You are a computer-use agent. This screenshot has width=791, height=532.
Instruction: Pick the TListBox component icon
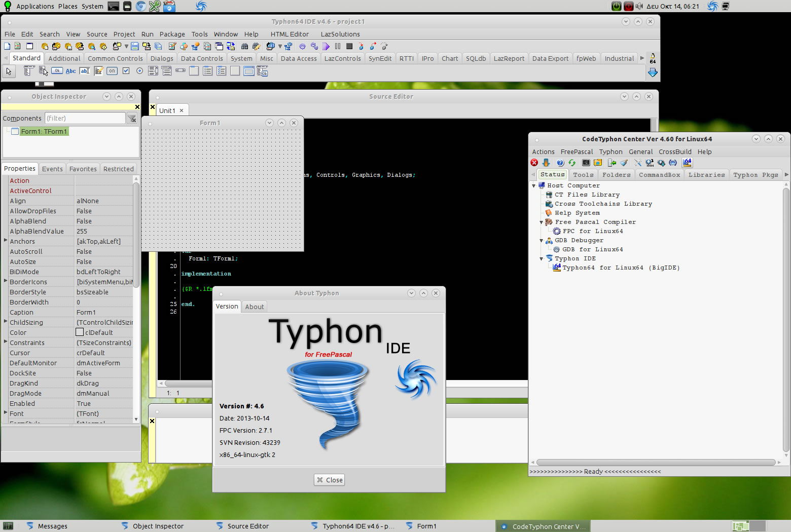(153, 71)
